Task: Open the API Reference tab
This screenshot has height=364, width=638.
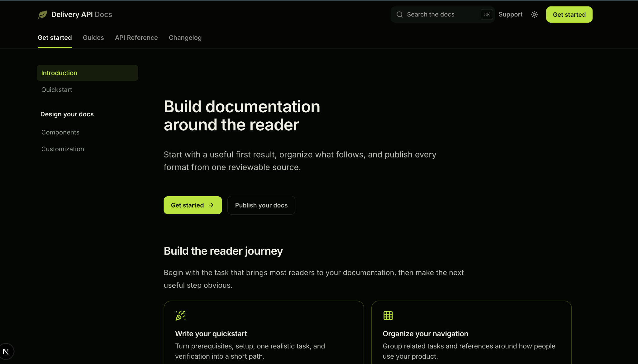Action: tap(136, 38)
